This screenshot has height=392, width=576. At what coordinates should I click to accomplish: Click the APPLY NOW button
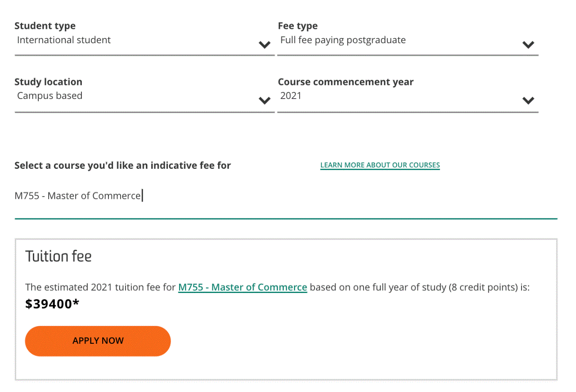(98, 341)
